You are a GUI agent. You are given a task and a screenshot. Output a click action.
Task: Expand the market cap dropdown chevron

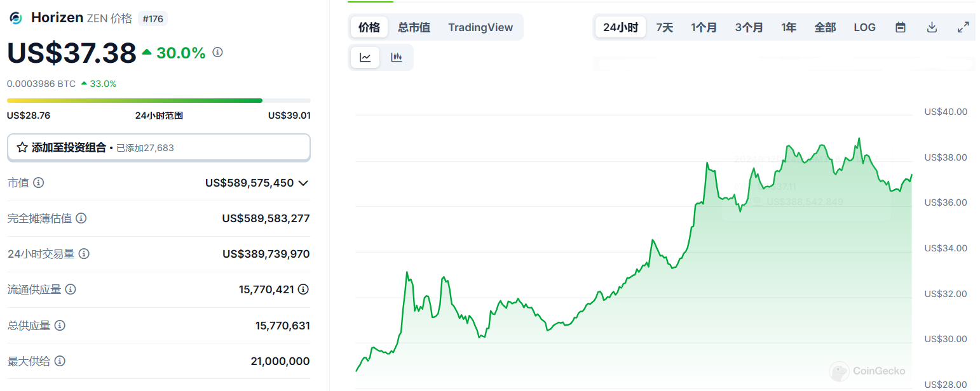pyautogui.click(x=303, y=183)
